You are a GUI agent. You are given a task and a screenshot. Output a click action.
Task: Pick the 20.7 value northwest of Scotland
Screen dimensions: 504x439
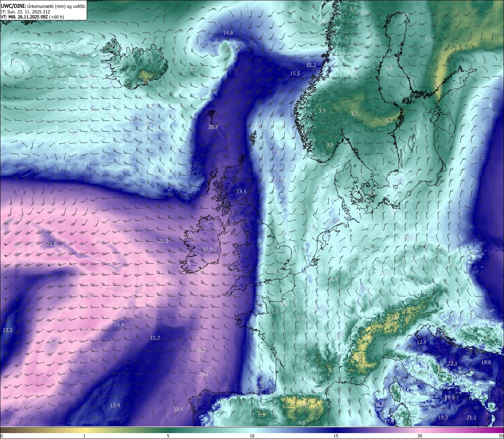click(213, 127)
